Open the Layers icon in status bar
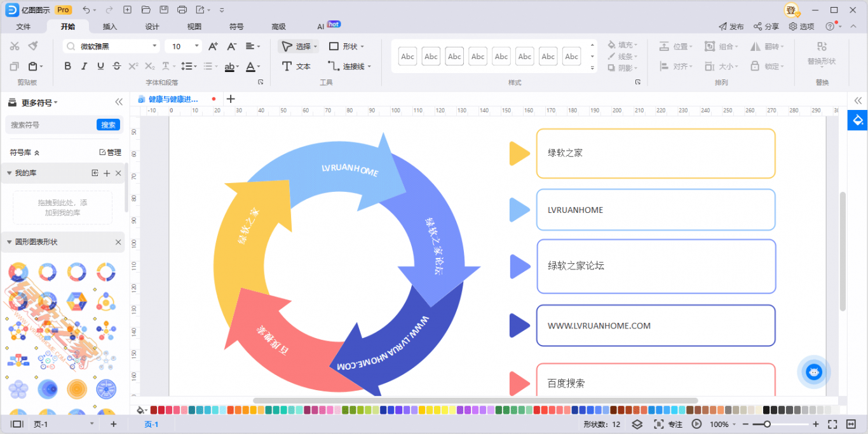 click(x=637, y=424)
